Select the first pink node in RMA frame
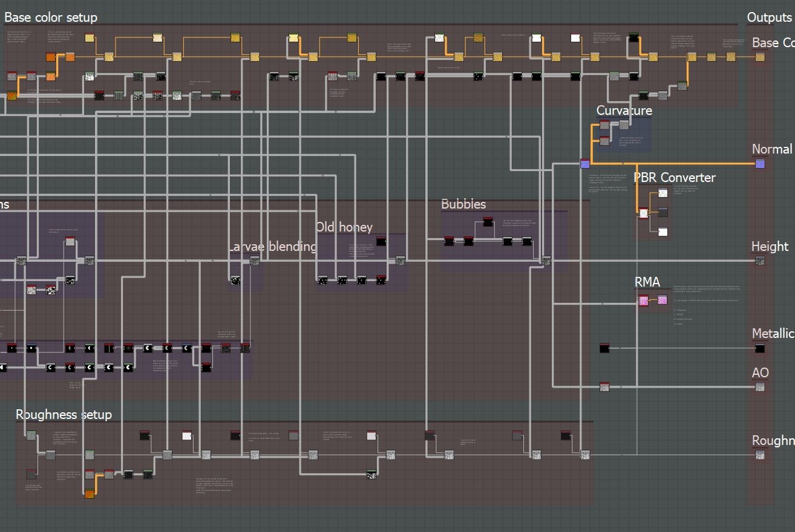 pos(644,300)
